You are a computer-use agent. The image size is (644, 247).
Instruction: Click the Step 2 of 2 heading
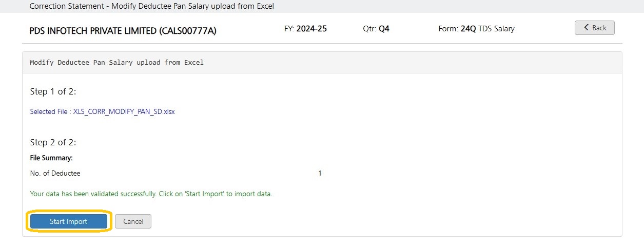tap(53, 142)
